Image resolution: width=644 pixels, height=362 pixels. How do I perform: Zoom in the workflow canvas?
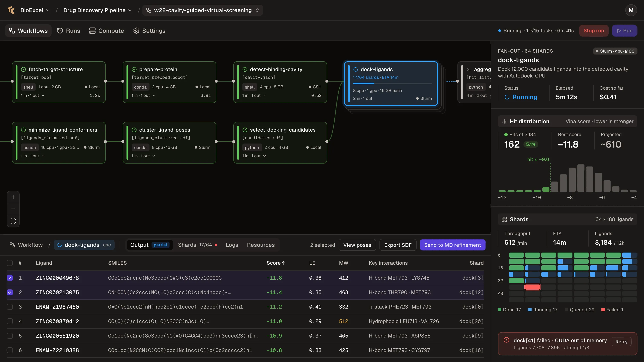pyautogui.click(x=13, y=197)
